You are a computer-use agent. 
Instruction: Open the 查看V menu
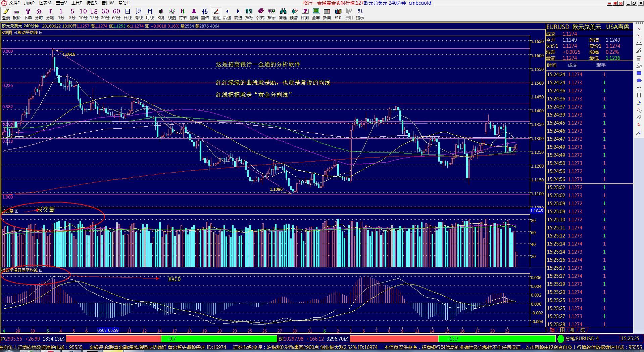[61, 3]
